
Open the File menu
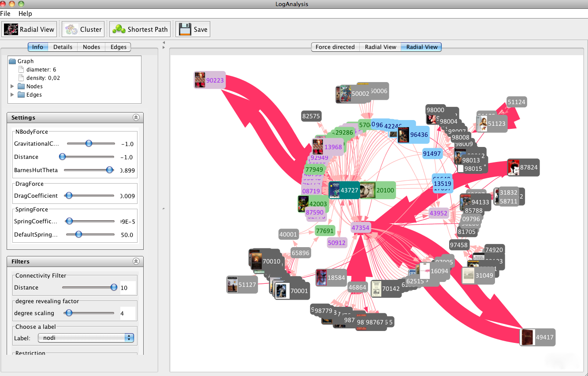[5, 14]
